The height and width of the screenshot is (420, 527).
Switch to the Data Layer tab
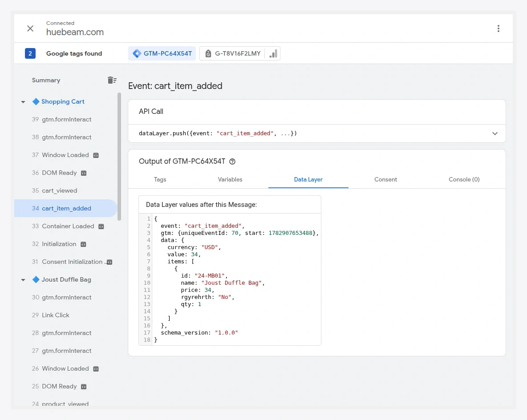(308, 179)
